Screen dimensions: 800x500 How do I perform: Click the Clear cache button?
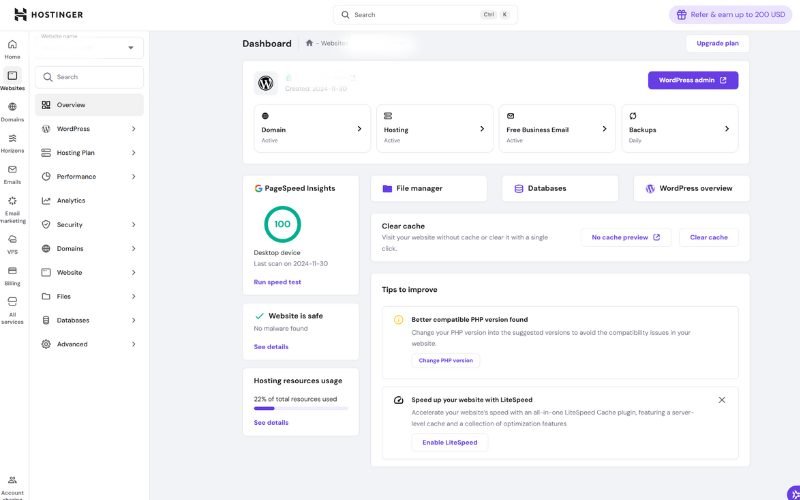[709, 237]
